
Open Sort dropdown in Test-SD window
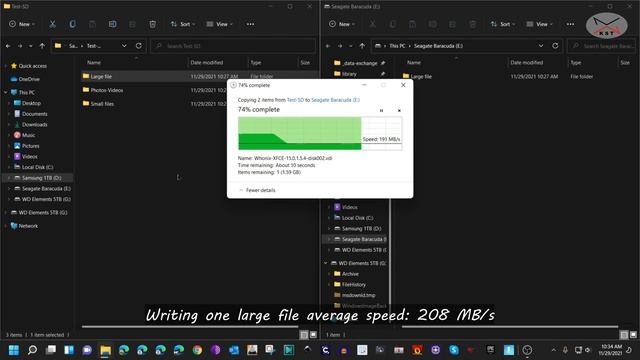[183, 24]
